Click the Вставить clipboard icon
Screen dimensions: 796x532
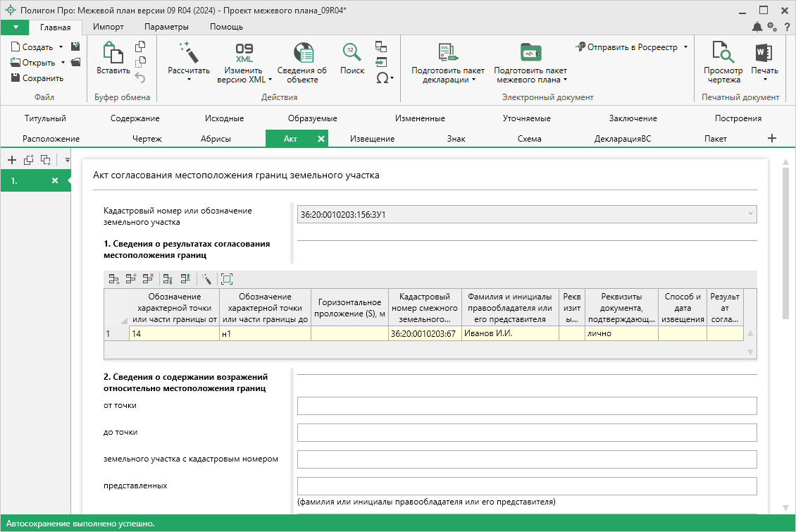[113, 53]
